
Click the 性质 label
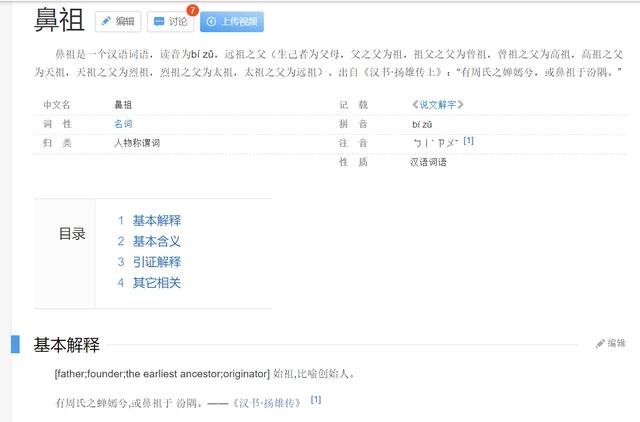click(x=353, y=162)
